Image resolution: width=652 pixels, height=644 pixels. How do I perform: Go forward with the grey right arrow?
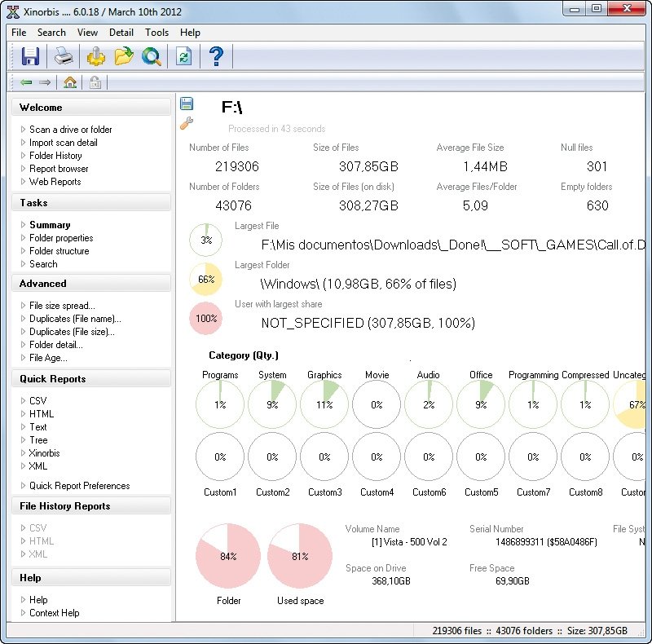(45, 82)
